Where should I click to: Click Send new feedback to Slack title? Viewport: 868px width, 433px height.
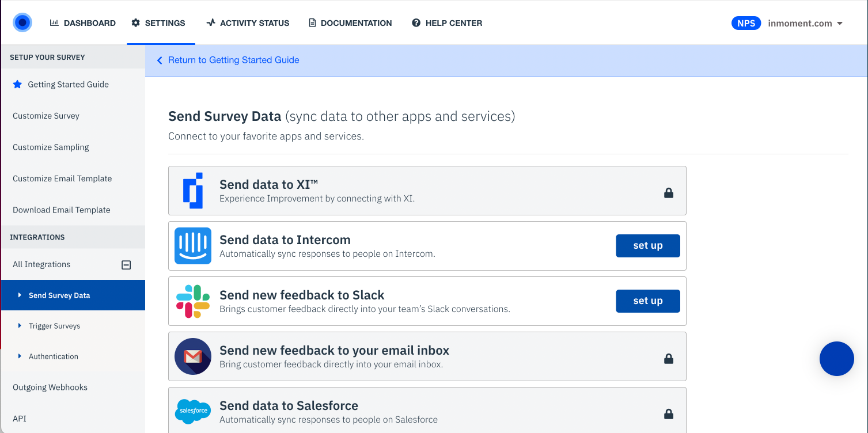pos(302,295)
